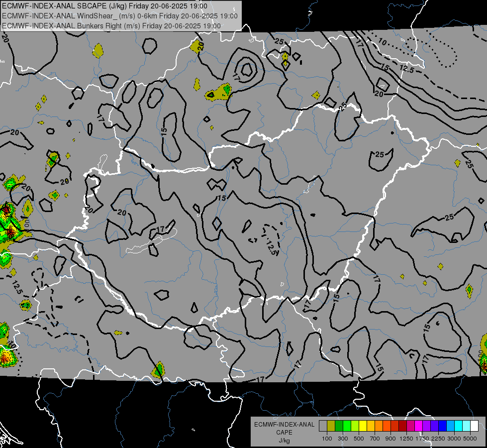Click the CAPE label in the legend
Screen dimensions: 487x448
[284, 433]
